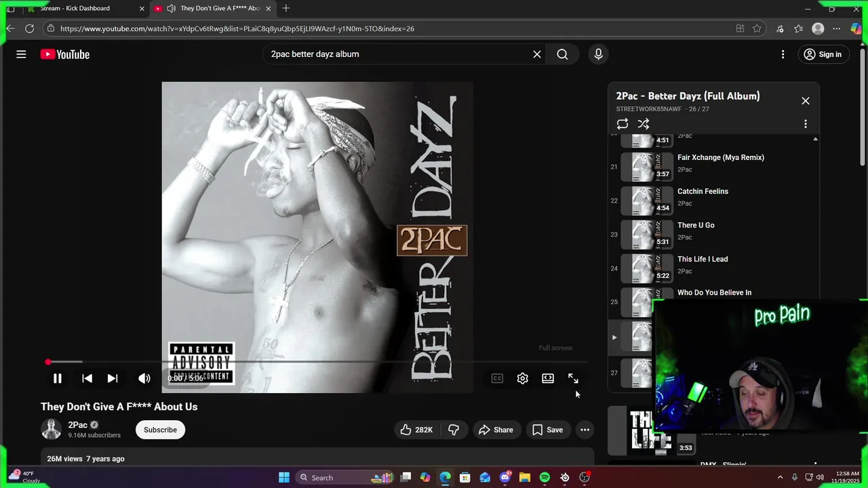
Task: Run search with the magnifier button
Action: [562, 54]
